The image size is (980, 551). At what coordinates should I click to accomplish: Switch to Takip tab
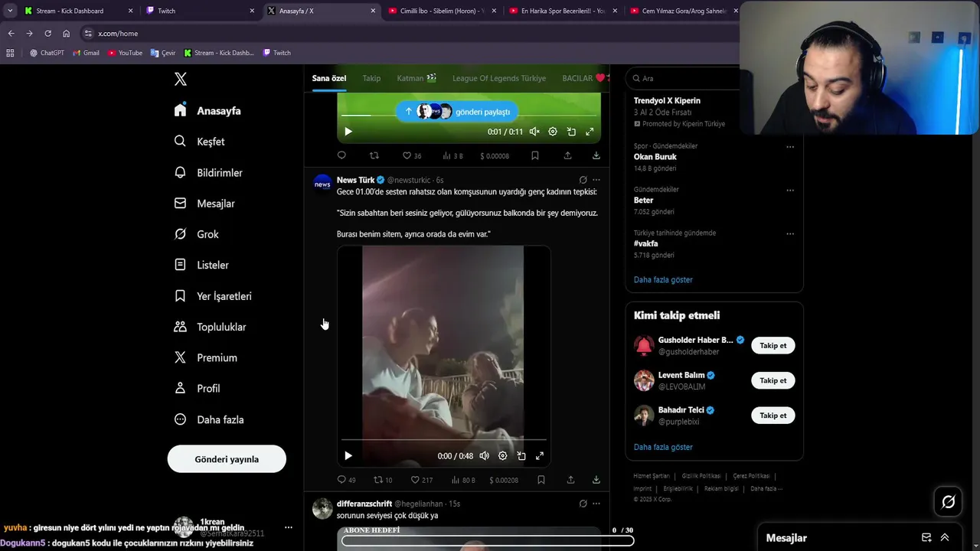click(371, 78)
